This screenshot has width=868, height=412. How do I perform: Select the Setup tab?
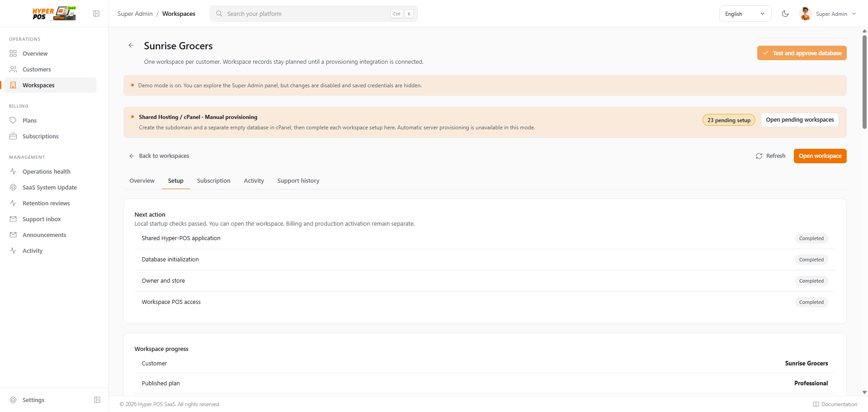pos(176,180)
